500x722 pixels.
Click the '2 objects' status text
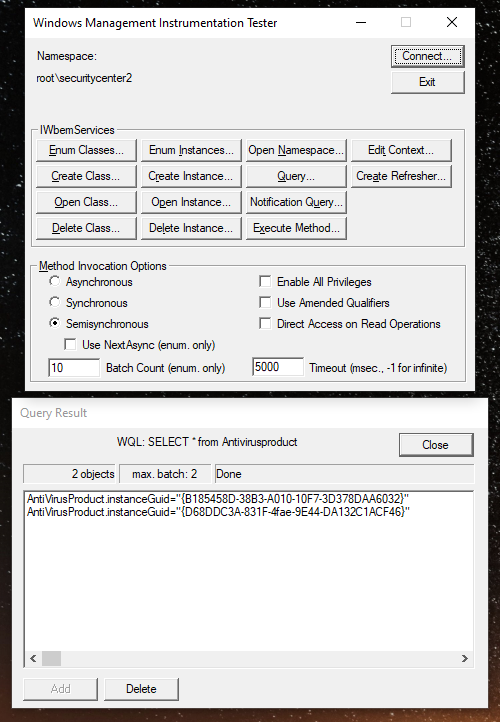point(93,474)
